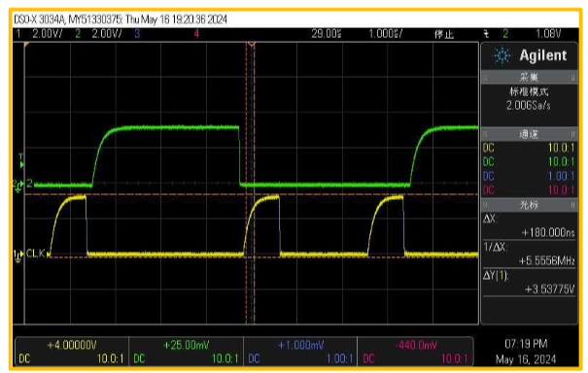
Task: Expand the channel panel header
Action: pyautogui.click(x=529, y=134)
